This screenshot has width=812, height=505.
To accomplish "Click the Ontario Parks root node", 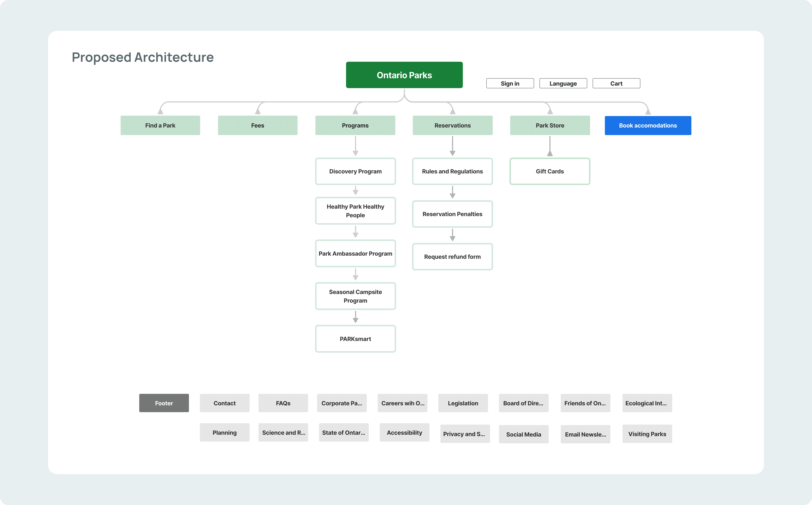I will [x=404, y=75].
